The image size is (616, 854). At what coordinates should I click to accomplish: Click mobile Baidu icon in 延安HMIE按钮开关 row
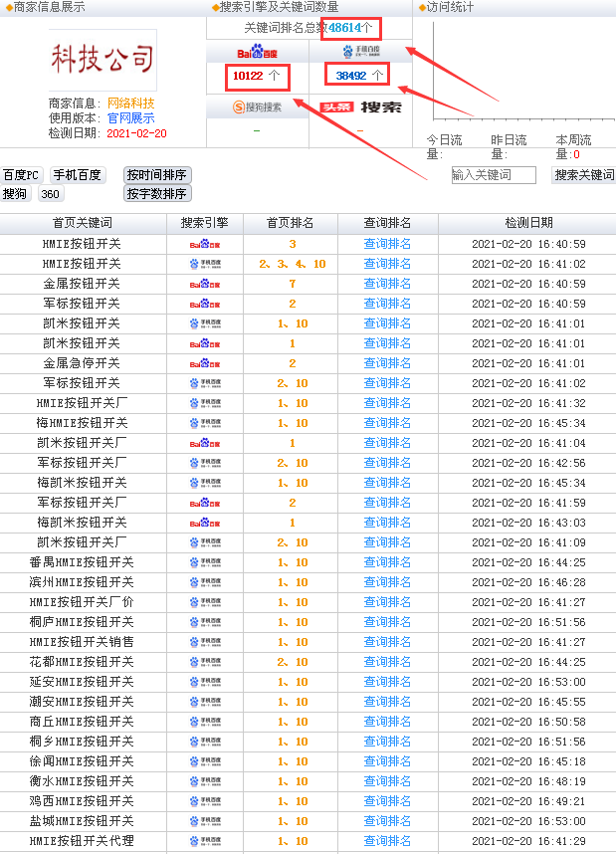click(205, 682)
